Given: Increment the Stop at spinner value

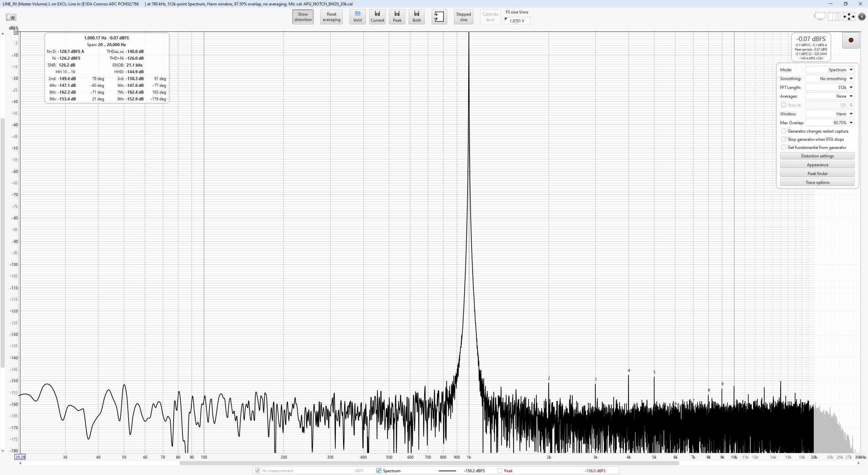Looking at the screenshot, I should coord(851,103).
